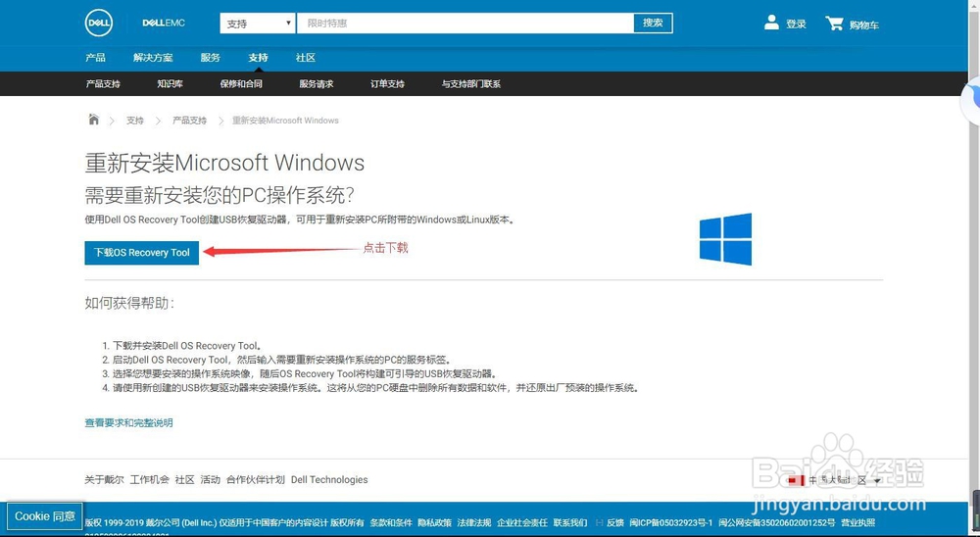Click the home breadcrumb icon

(94, 120)
